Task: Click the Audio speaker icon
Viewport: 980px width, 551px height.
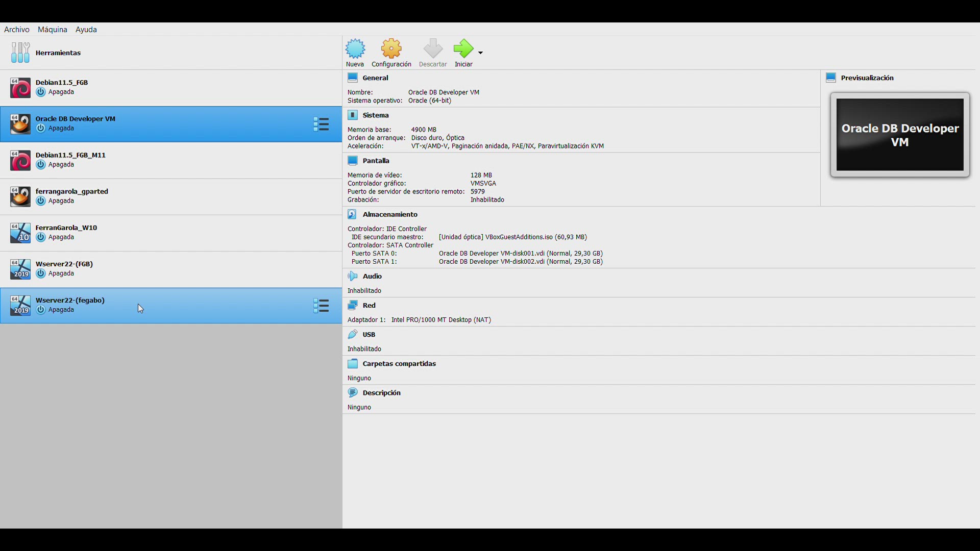Action: point(352,276)
